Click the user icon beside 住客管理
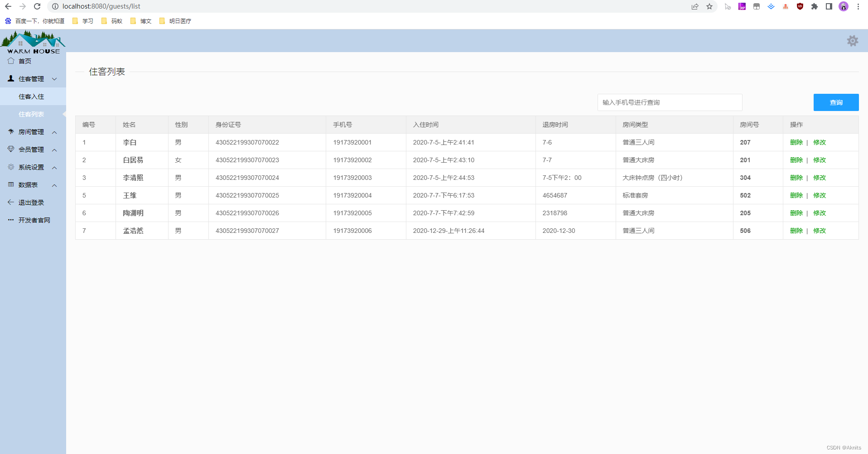Screen dimensions: 868x454 [x=11, y=78]
